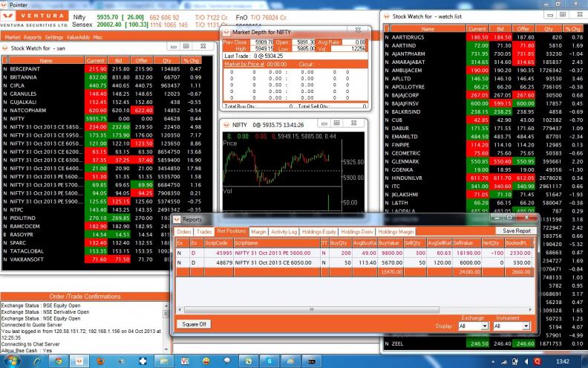Open the Holdings-Deriv tab

click(357, 232)
